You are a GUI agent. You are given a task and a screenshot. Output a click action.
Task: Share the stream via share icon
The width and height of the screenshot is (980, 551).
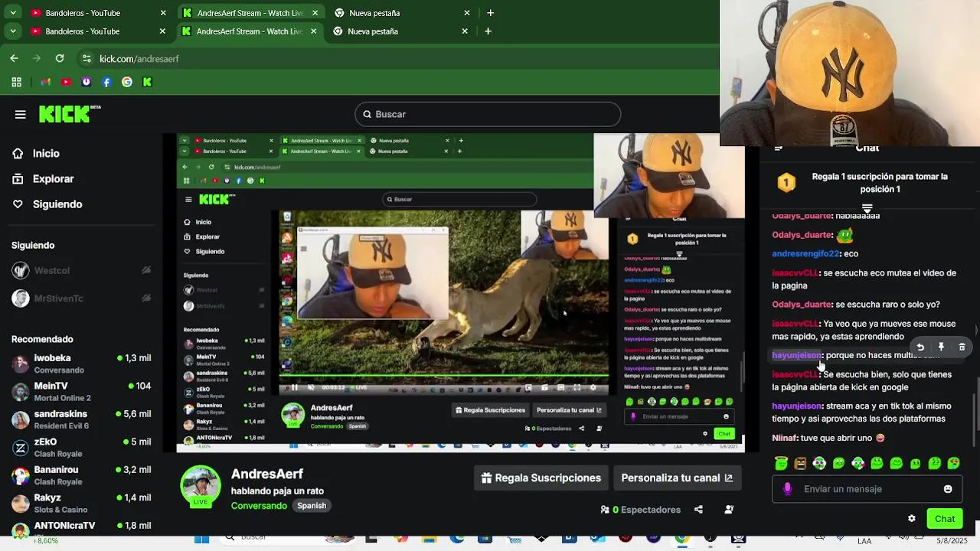698,510
